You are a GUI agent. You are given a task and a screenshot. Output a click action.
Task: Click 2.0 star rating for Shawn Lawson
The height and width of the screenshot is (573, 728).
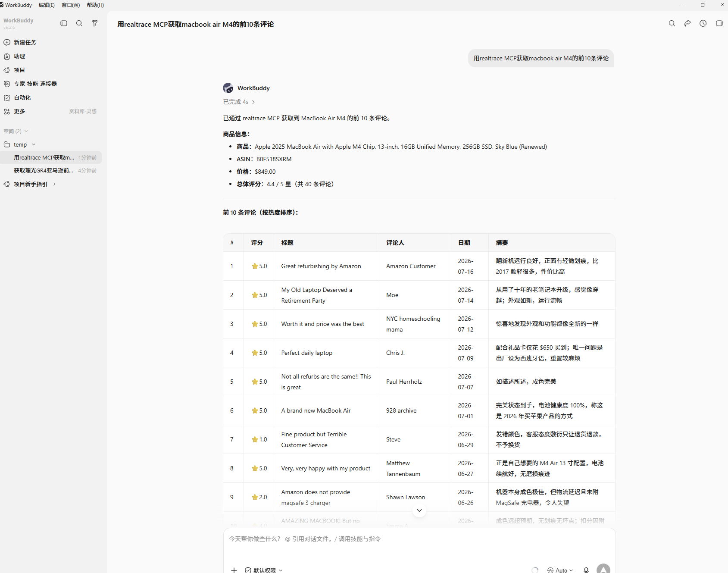(x=259, y=497)
